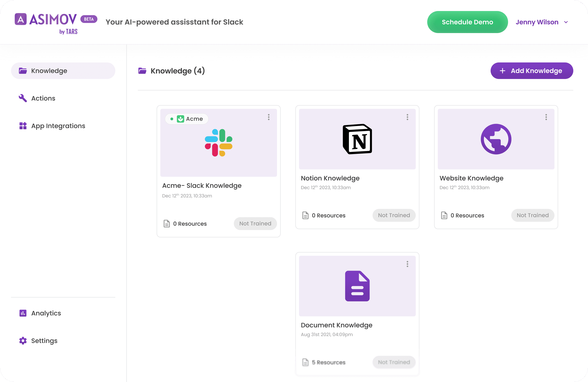Click the Acme workspace tag chip
This screenshot has width=588, height=382.
(187, 119)
